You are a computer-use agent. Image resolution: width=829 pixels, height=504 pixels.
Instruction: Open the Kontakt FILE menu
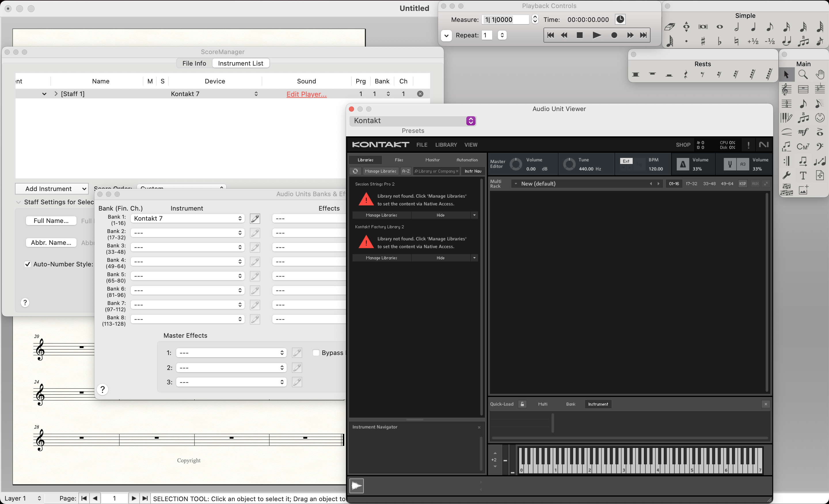point(422,145)
